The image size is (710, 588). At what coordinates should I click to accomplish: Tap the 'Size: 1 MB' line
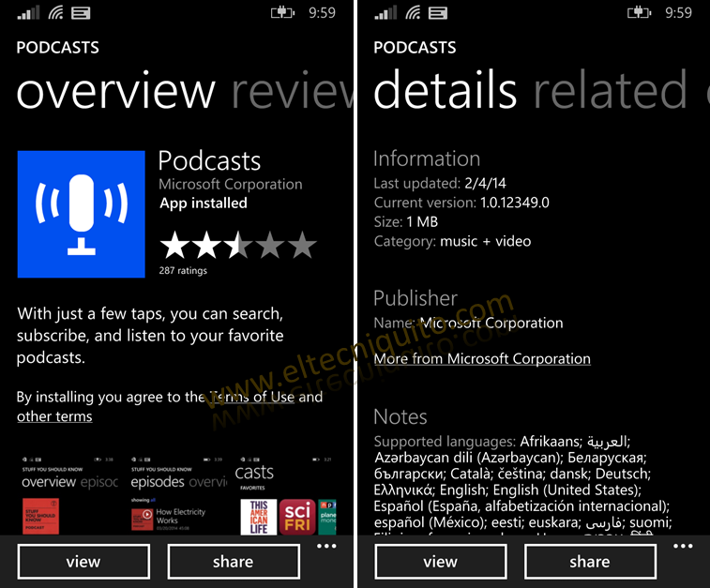click(406, 222)
